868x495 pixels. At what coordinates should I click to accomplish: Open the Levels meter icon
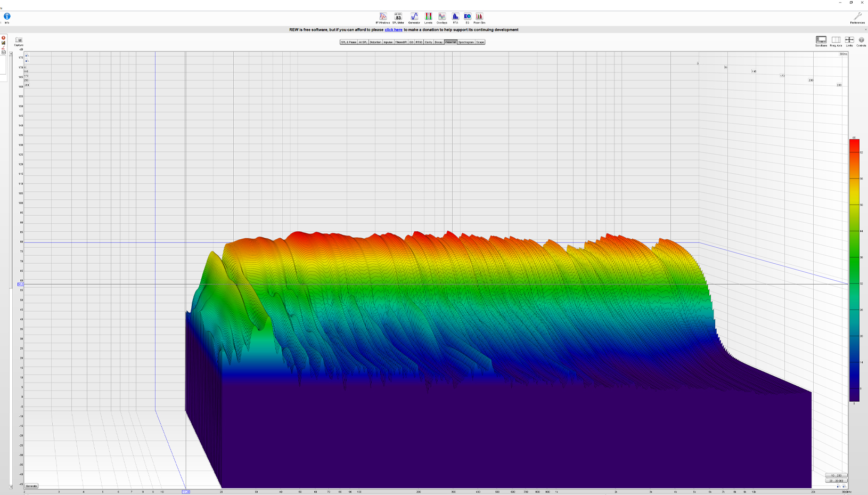point(428,17)
